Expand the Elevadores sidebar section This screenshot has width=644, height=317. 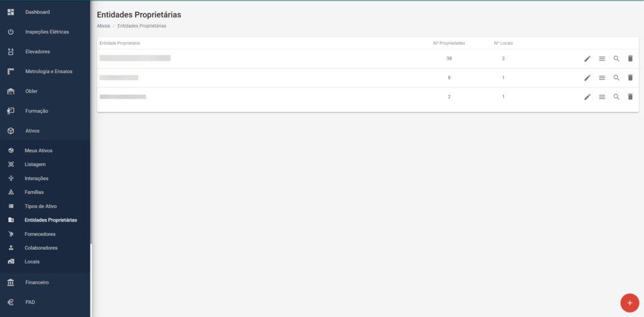[45, 52]
